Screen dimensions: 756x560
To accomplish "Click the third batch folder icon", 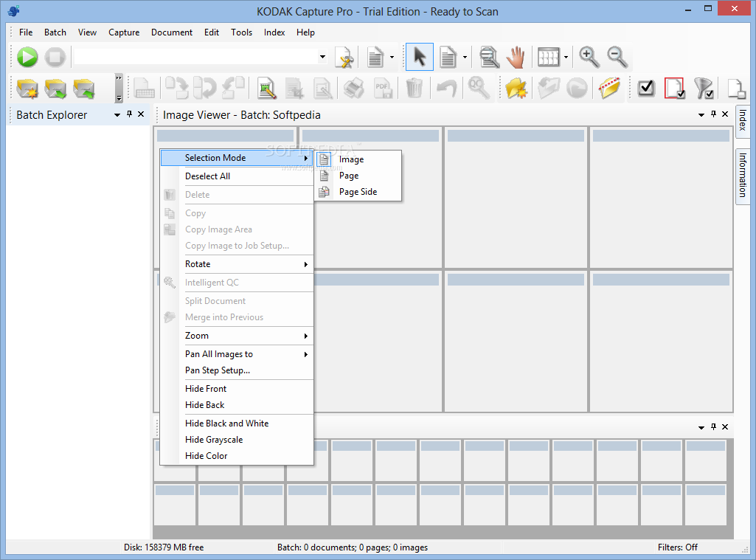I will (x=83, y=89).
